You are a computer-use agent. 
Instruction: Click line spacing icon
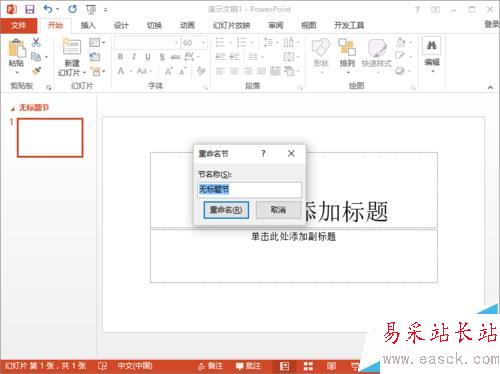(268, 42)
